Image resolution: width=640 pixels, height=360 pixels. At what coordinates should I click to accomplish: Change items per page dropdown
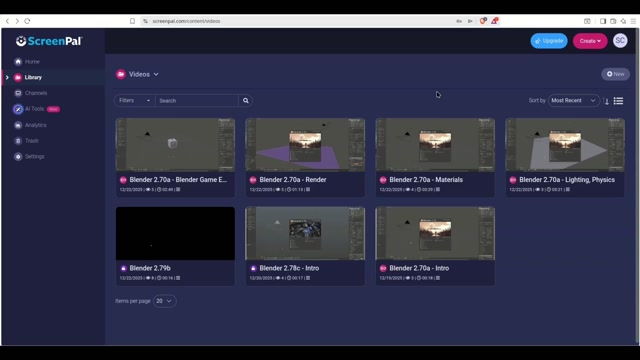(164, 301)
